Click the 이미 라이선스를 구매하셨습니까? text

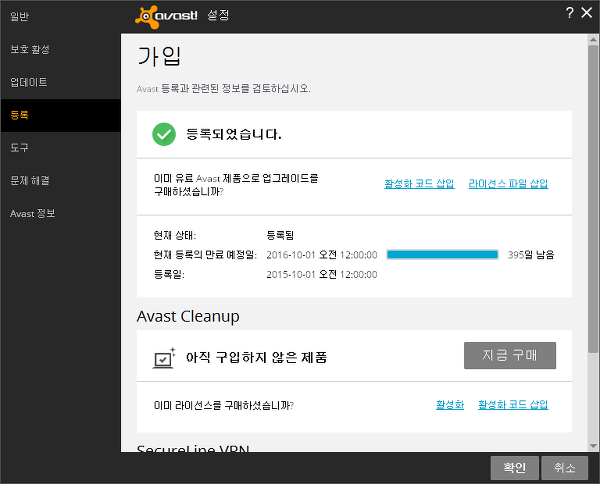[x=223, y=405]
